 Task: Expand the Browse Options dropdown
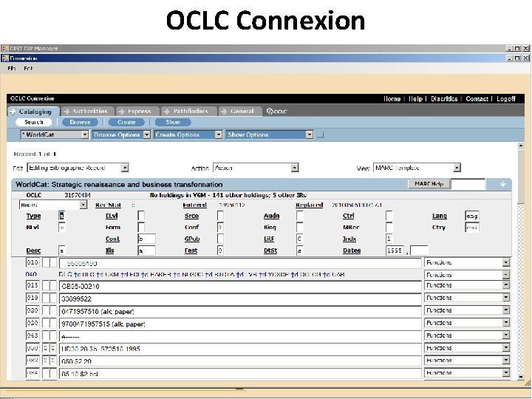click(x=121, y=134)
